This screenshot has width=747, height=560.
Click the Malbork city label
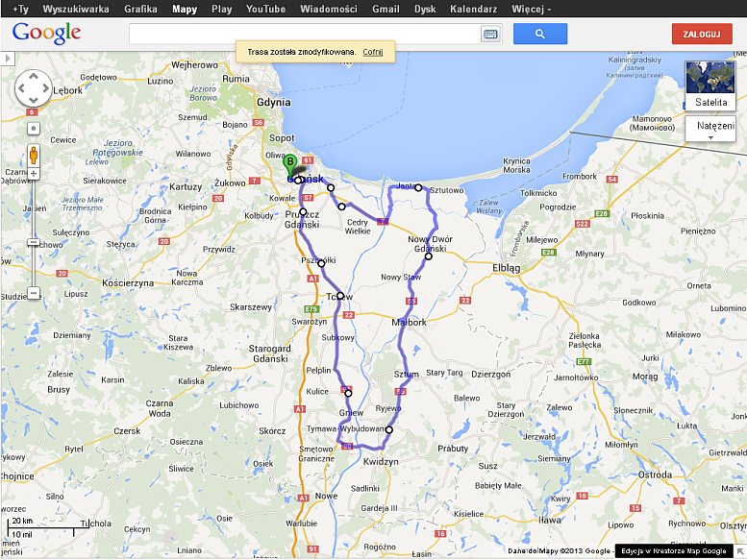point(409,322)
